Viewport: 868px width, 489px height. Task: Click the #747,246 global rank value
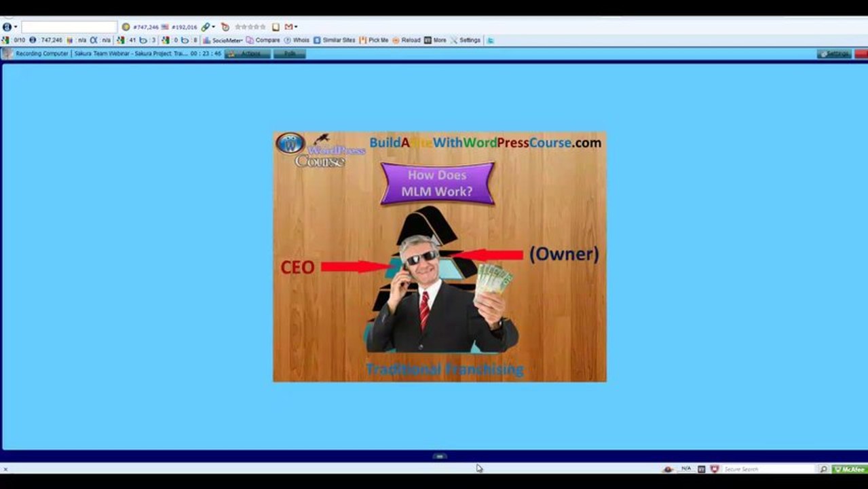[x=145, y=27]
